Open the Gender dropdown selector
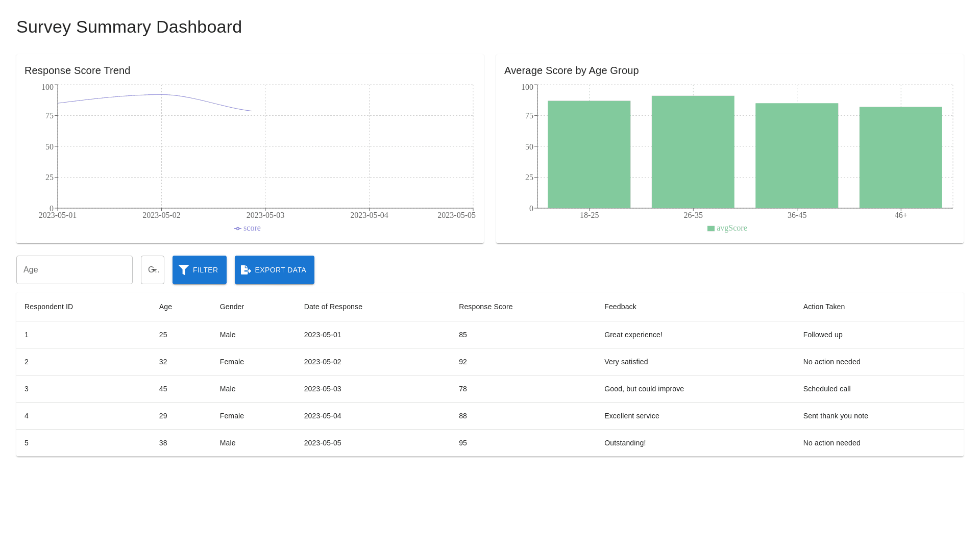 click(153, 270)
